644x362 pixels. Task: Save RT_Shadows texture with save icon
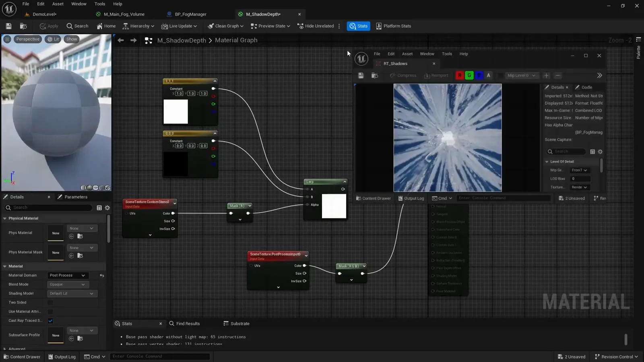click(361, 76)
